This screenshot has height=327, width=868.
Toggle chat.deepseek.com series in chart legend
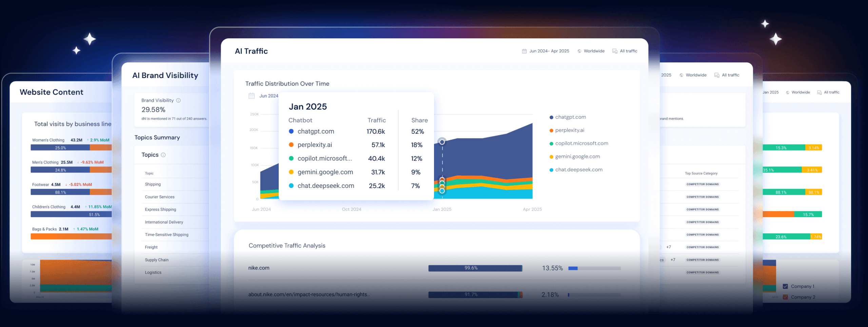(578, 170)
